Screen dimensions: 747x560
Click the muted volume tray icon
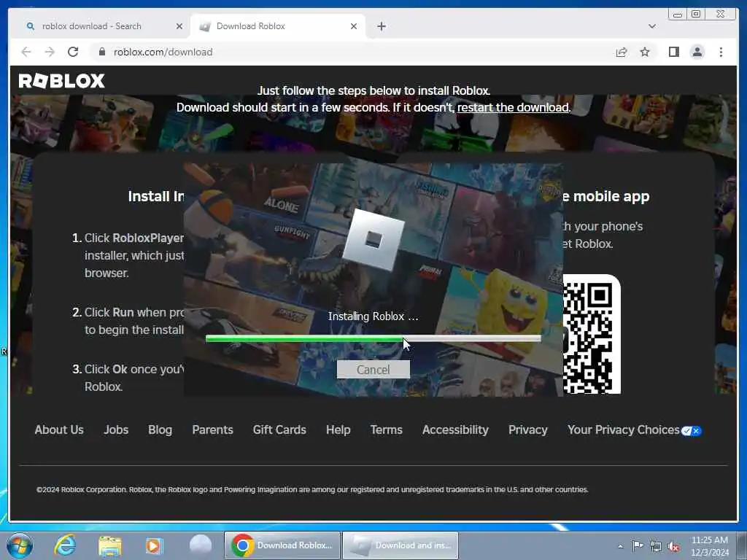673,546
